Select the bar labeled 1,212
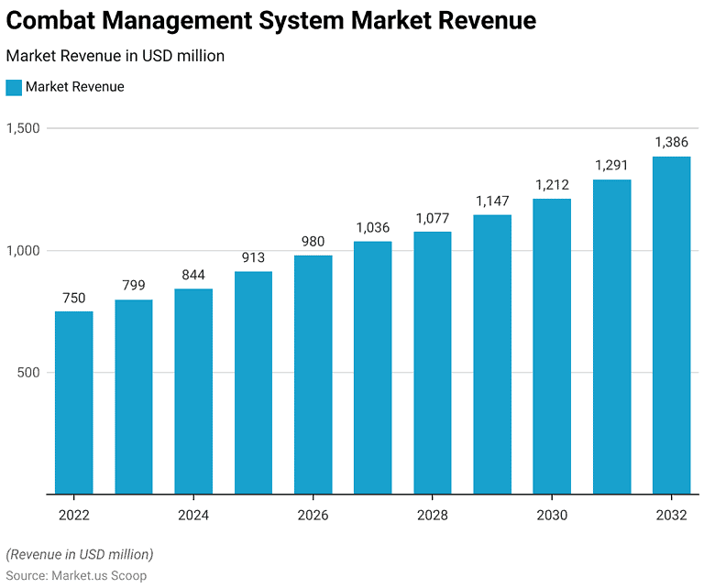Viewport: 704px width, 588px height. click(552, 347)
